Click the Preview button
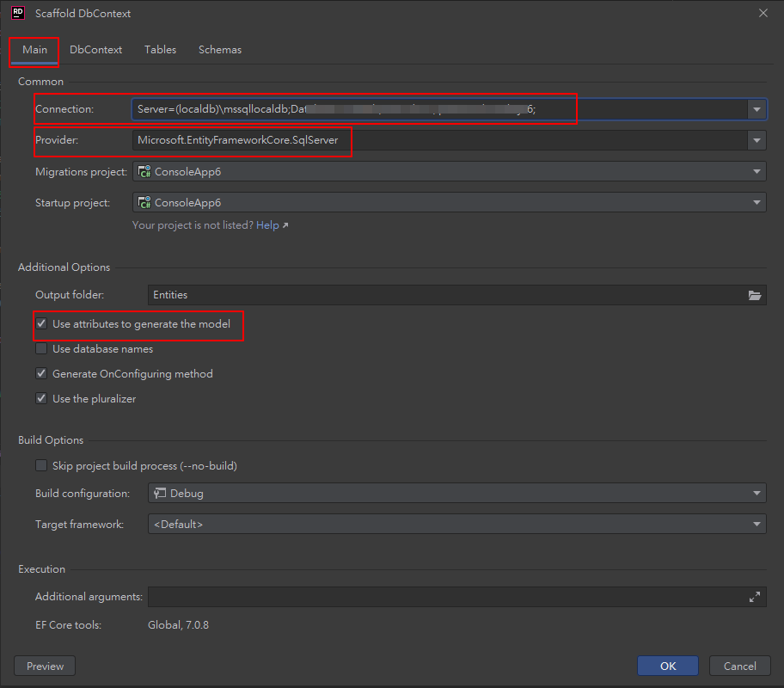This screenshot has width=784, height=688. (45, 666)
